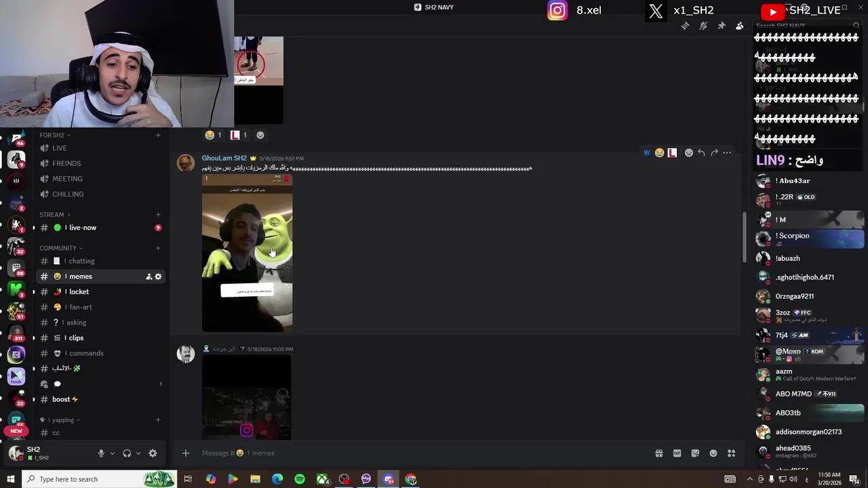
Task: Switch to the fan-art channel
Action: [100, 307]
